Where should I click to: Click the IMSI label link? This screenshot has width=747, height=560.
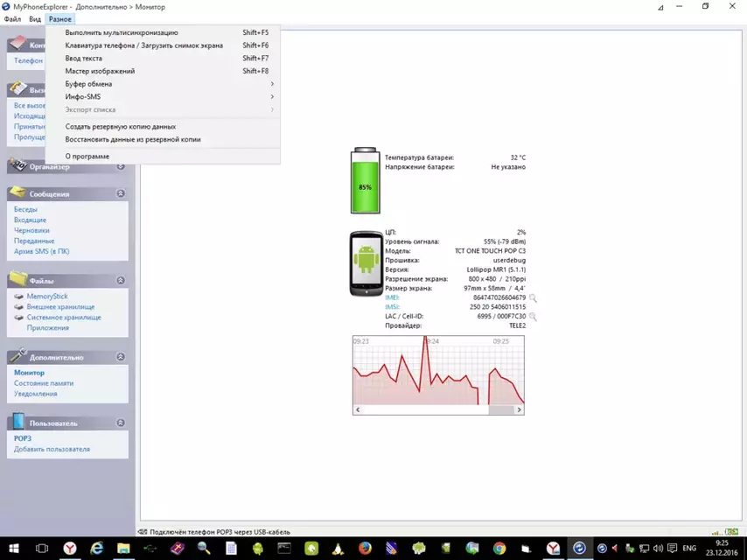point(392,307)
